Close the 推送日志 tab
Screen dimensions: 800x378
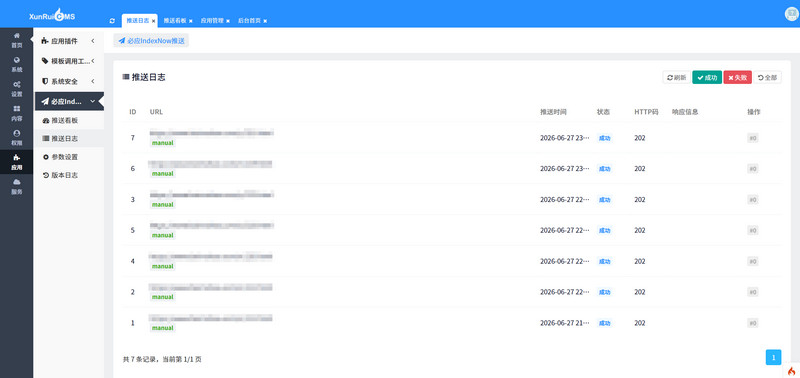coord(154,21)
